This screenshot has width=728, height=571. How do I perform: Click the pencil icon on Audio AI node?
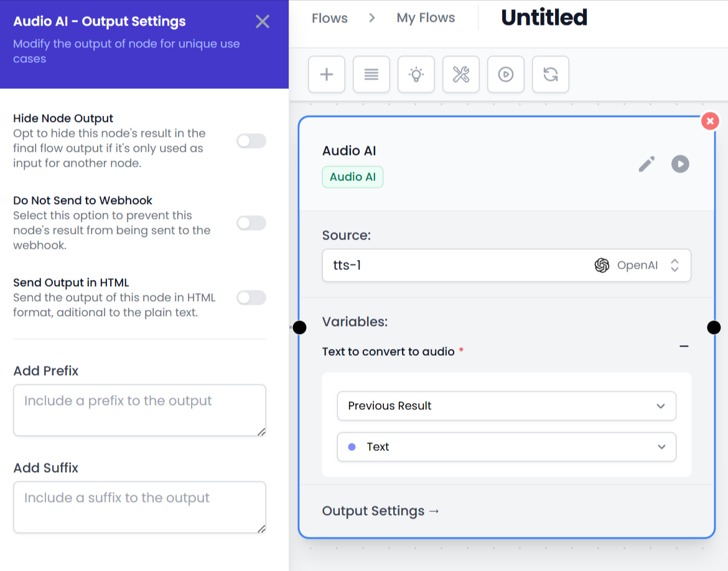(646, 164)
